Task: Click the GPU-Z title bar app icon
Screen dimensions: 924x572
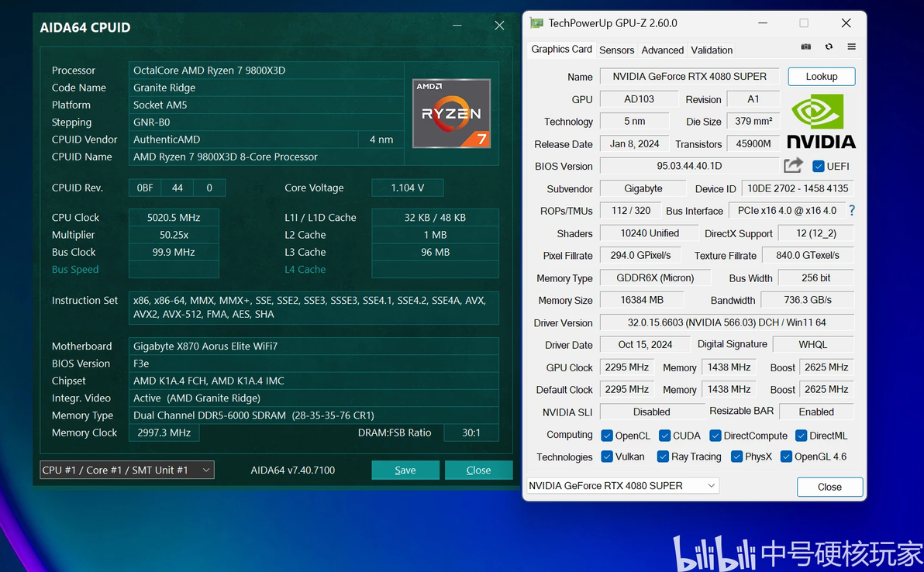Action: click(536, 23)
